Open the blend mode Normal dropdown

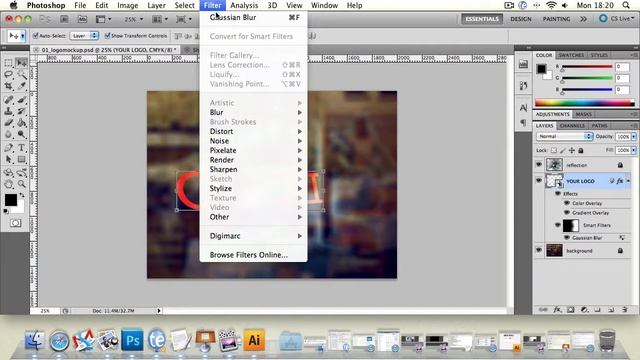click(565, 136)
